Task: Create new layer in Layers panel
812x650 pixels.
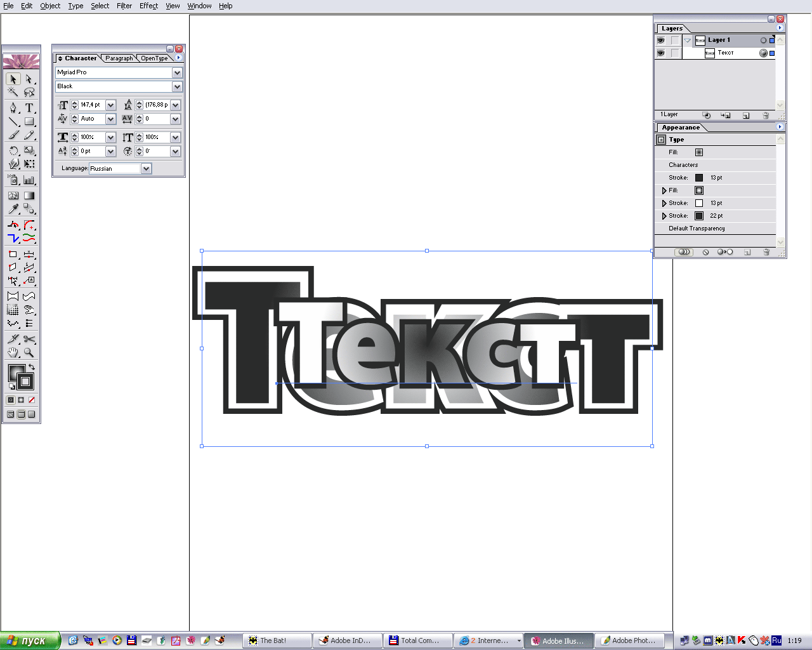Action: 746,116
